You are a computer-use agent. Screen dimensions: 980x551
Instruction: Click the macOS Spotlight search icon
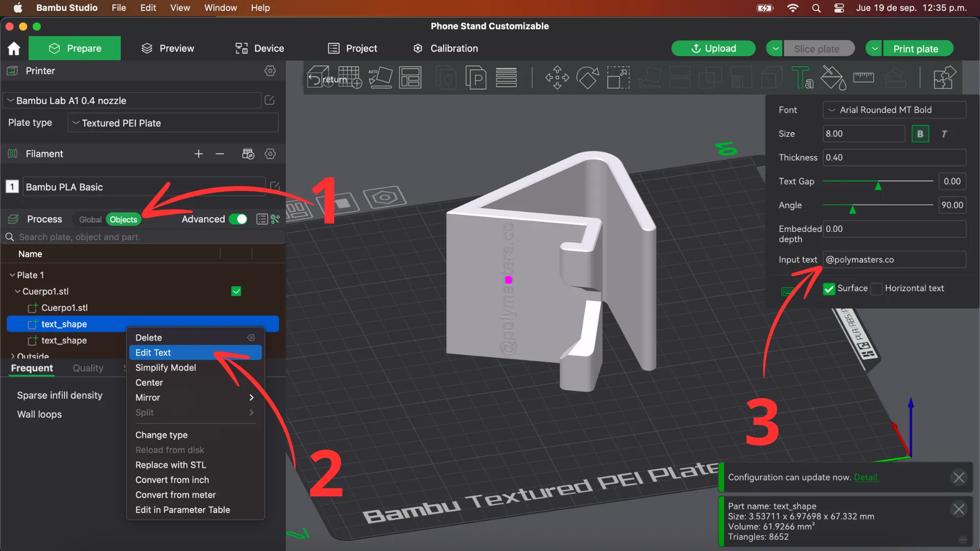click(x=816, y=8)
